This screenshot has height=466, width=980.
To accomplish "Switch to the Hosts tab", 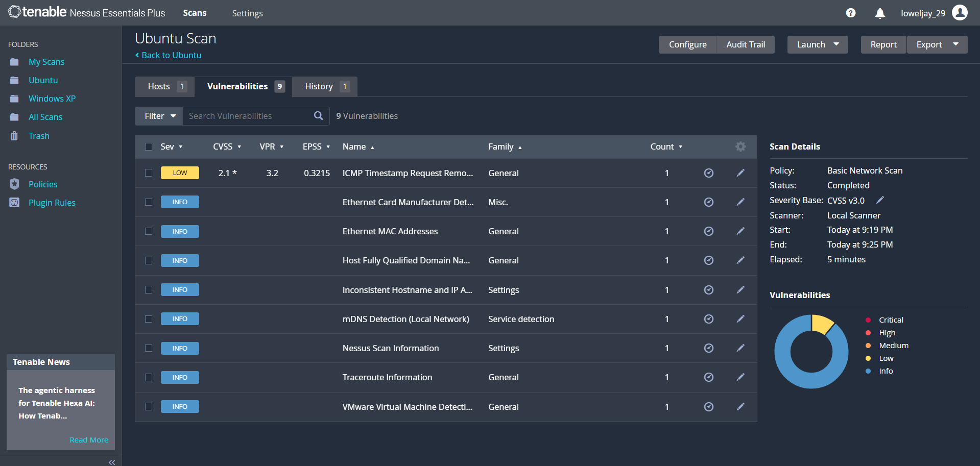I will tap(164, 86).
